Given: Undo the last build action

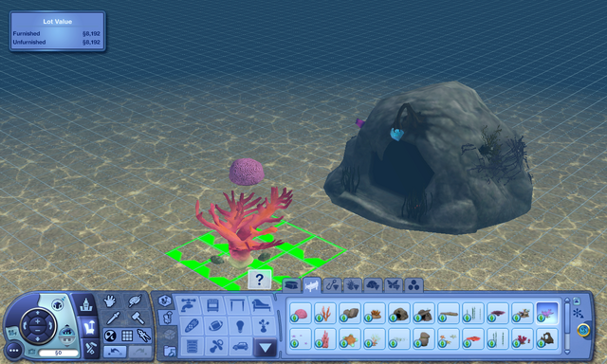Looking at the screenshot, I should [x=115, y=352].
